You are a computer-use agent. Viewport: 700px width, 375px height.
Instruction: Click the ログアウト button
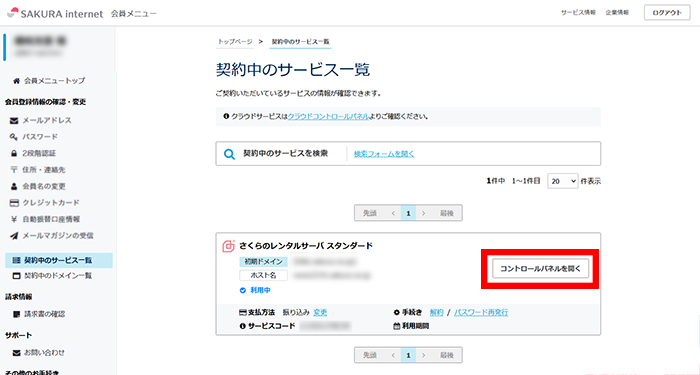point(667,12)
